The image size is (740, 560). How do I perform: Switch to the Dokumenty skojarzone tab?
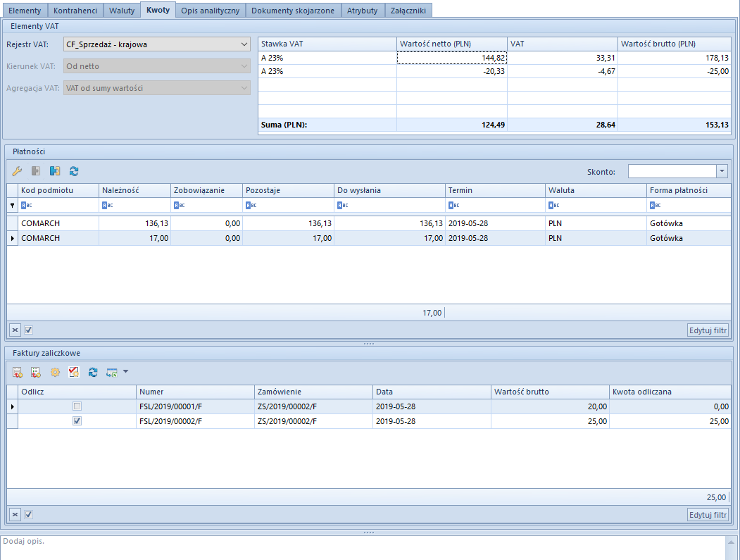[293, 11]
